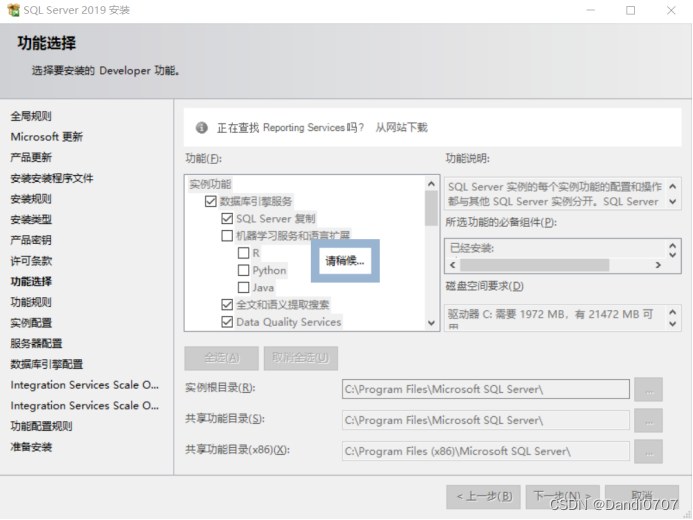The height and width of the screenshot is (520, 693).
Task: Browse for 共享功能目录(S) folder
Action: [x=648, y=420]
